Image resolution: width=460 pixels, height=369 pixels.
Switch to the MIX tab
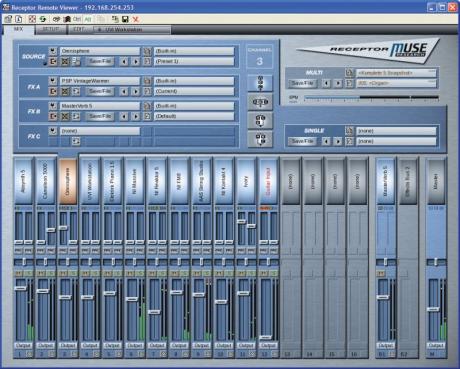click(x=19, y=29)
